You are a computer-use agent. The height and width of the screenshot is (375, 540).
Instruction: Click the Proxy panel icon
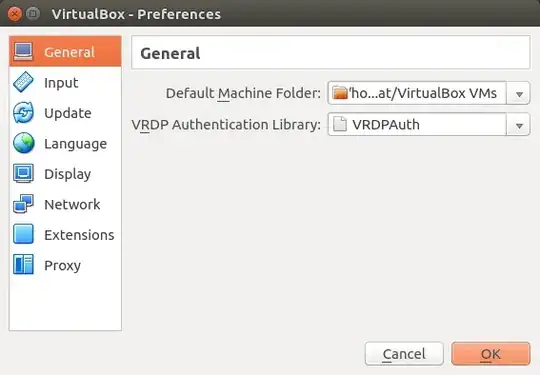(23, 264)
